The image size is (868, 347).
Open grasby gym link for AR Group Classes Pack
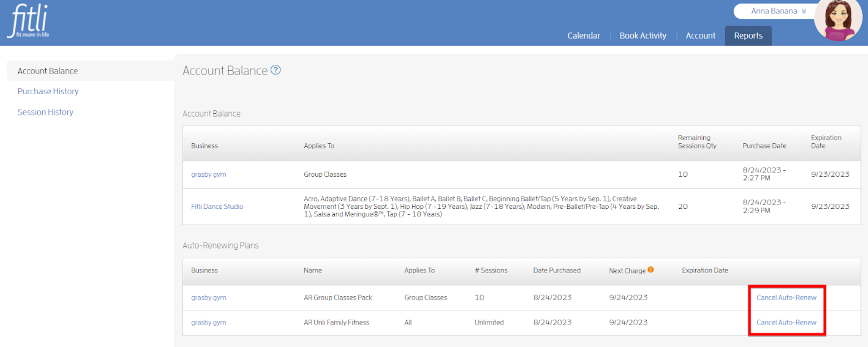coord(209,298)
